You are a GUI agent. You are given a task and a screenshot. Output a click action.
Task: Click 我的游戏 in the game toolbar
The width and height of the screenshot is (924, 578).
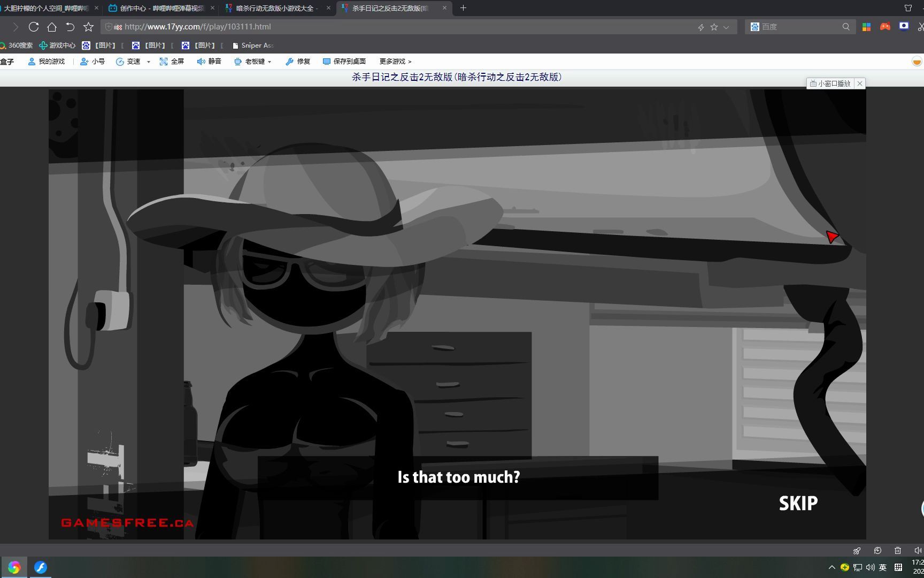tap(47, 62)
